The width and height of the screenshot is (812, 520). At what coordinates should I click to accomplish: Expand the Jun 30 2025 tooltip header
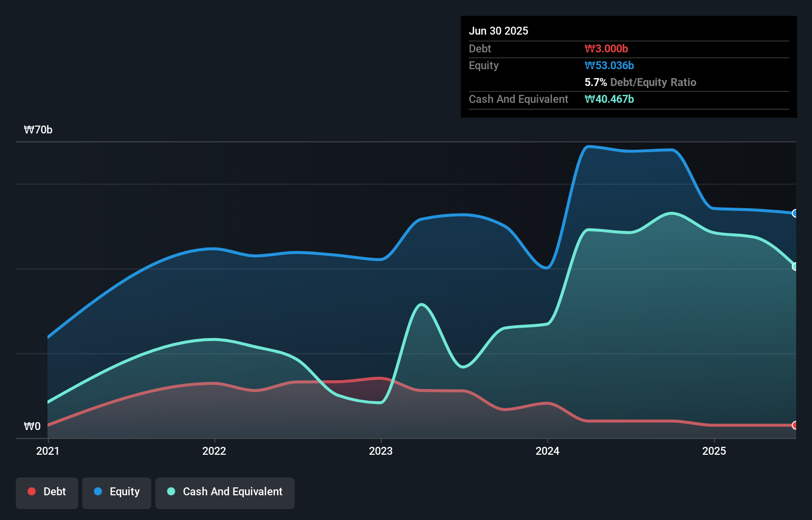click(x=499, y=31)
